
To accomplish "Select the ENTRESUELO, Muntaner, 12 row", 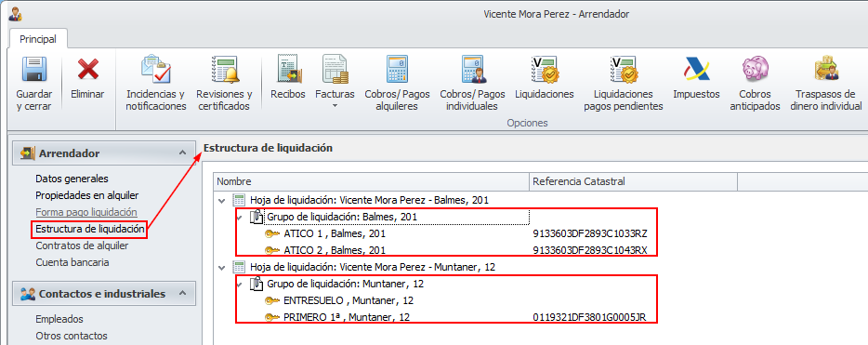I will point(349,300).
